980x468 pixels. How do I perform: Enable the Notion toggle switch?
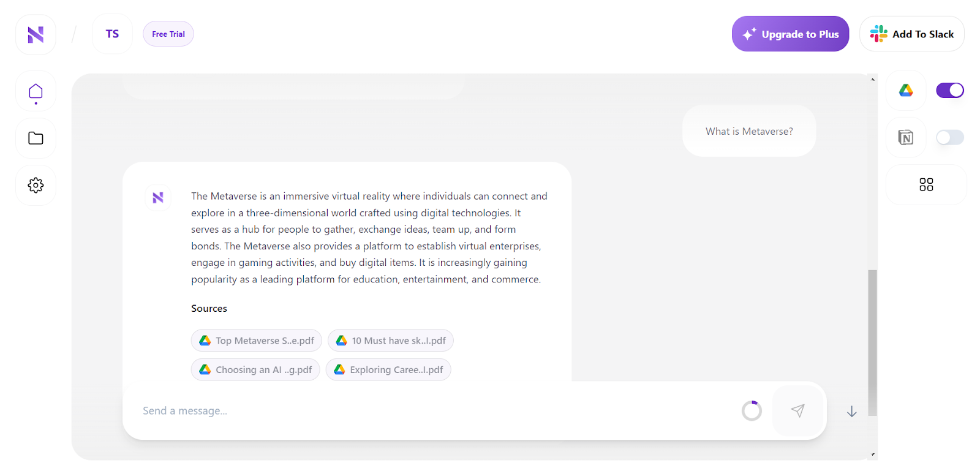(950, 137)
